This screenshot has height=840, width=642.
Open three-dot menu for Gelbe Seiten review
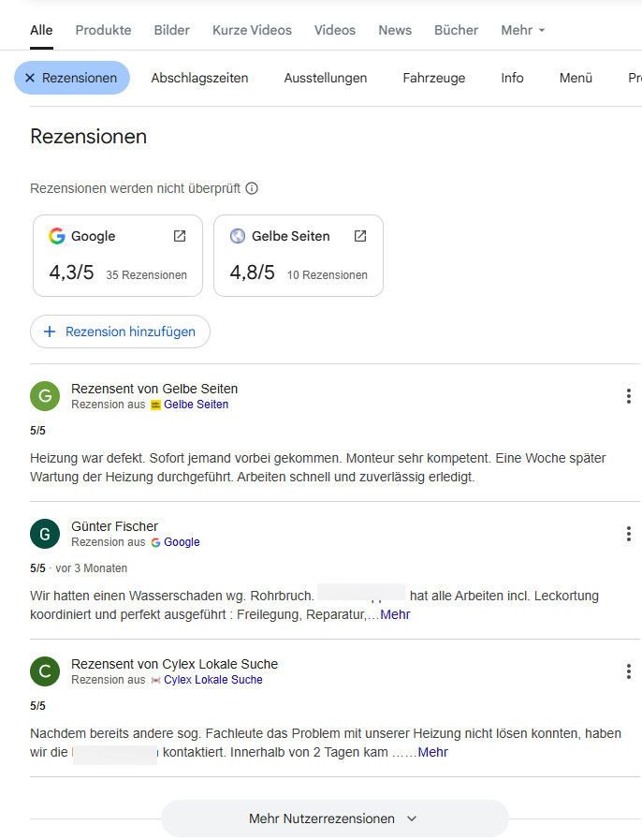[629, 396]
